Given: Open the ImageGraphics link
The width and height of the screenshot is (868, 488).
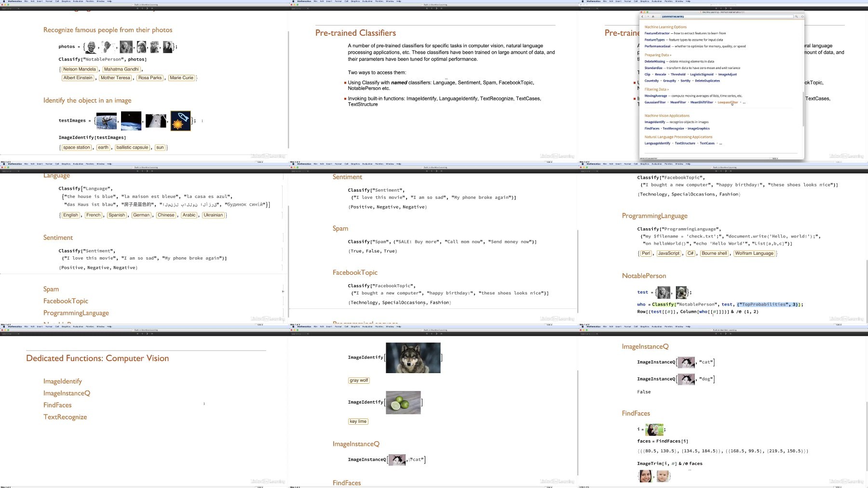Looking at the screenshot, I should click(699, 128).
